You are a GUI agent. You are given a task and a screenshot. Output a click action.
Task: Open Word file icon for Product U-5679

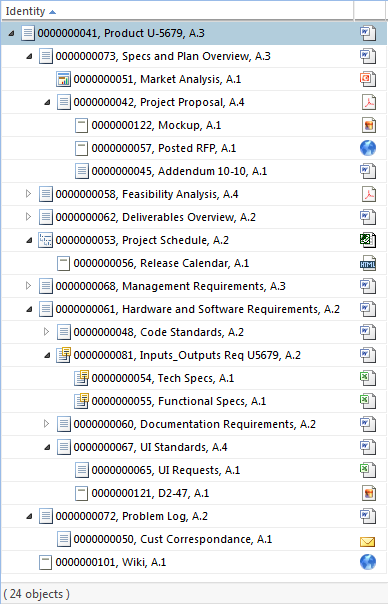pos(368,33)
